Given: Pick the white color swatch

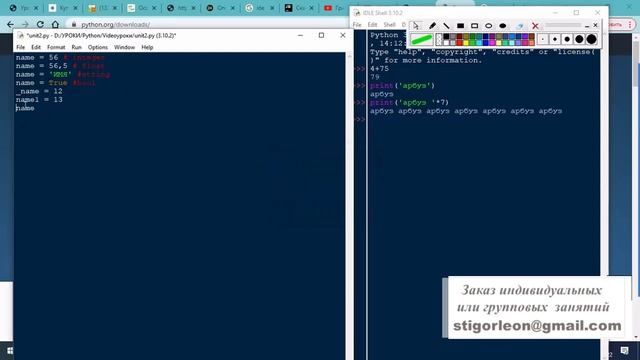Looking at the screenshot, I should (446, 42).
